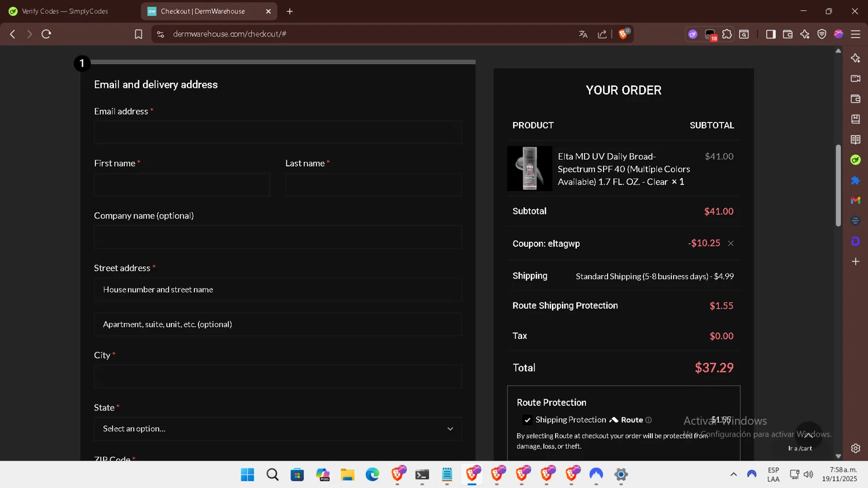Click the site info icon left of URL
The width and height of the screenshot is (868, 488).
pos(160,34)
